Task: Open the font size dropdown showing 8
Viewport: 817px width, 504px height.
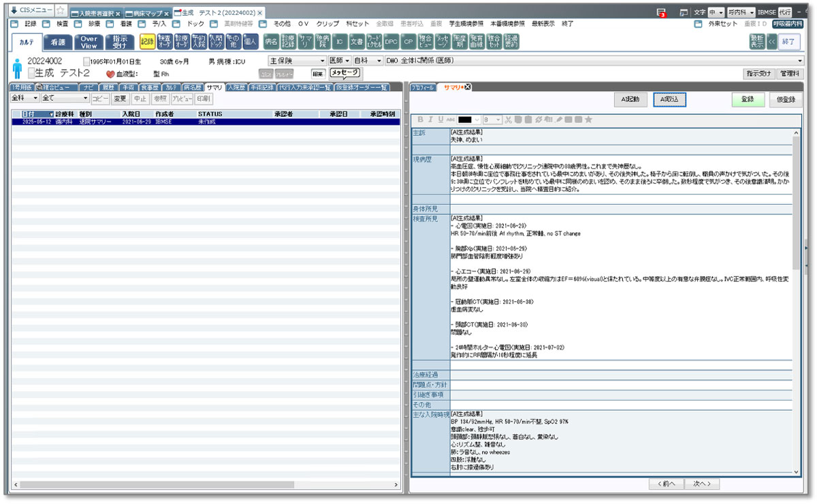Action: tap(492, 120)
